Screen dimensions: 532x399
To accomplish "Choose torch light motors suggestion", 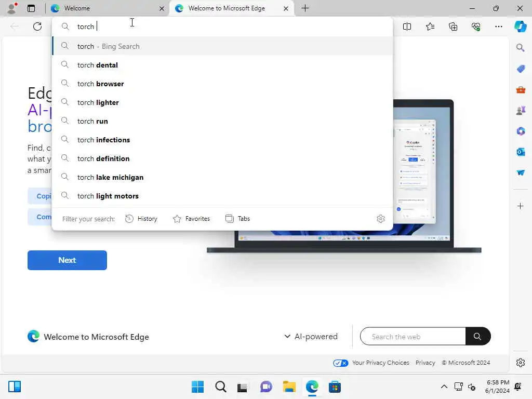I will coord(222,196).
